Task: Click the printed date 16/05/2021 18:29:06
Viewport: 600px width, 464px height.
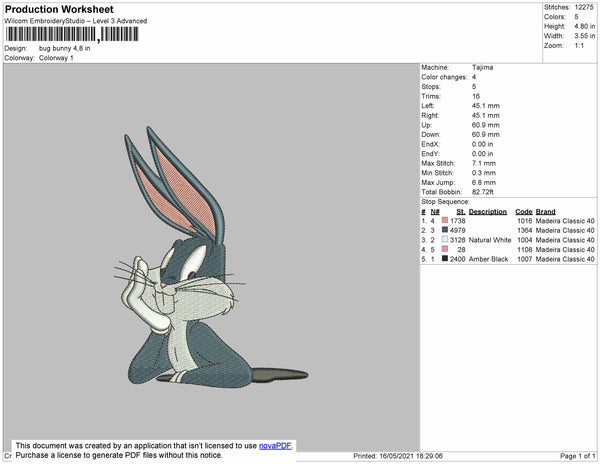Action: click(411, 456)
